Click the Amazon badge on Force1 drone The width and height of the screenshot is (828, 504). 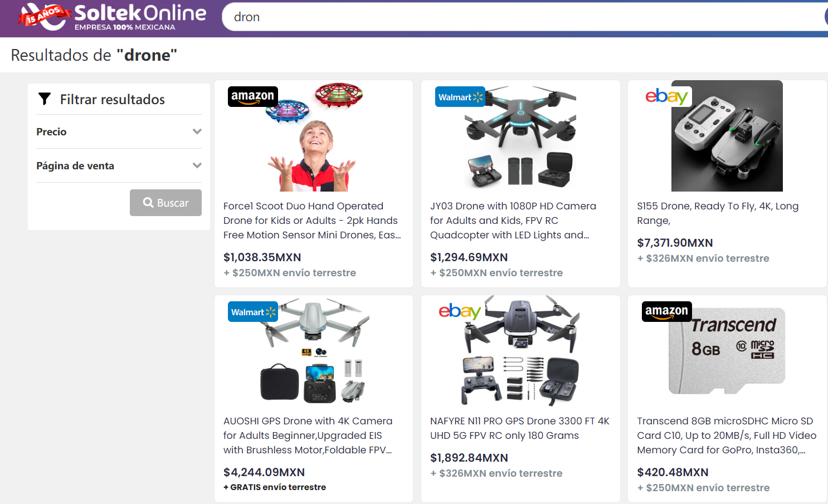pyautogui.click(x=253, y=96)
